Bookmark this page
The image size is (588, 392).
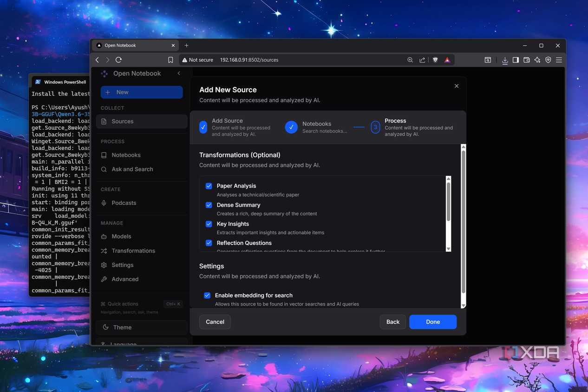(x=170, y=60)
